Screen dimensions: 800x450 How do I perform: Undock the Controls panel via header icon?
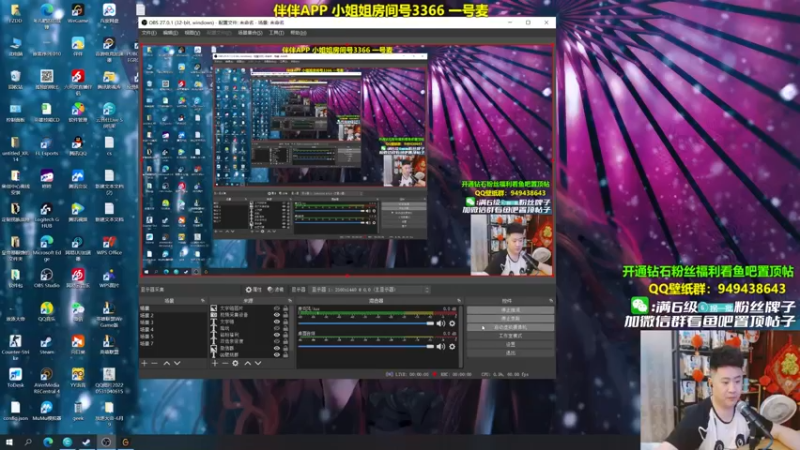coord(551,301)
